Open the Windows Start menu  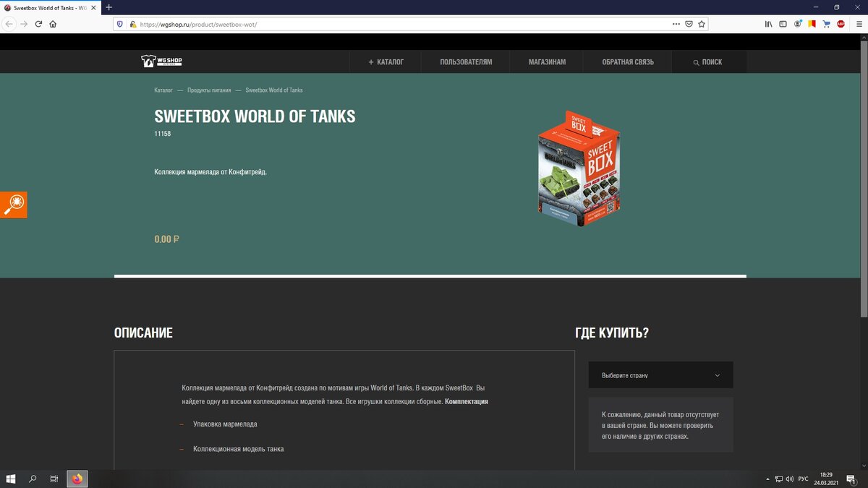(x=11, y=479)
